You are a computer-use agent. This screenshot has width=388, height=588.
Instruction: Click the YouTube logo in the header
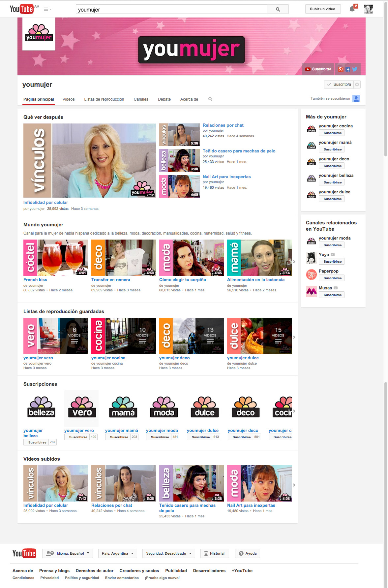[21, 9]
